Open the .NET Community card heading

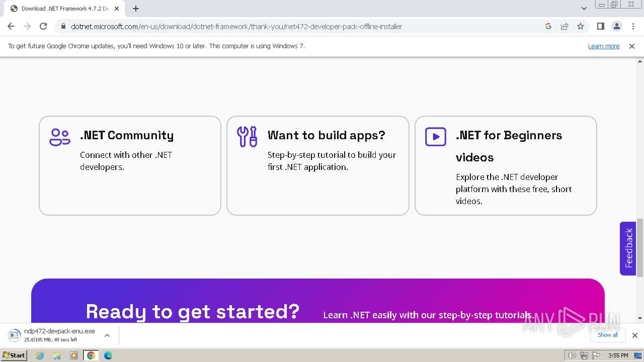(x=127, y=135)
